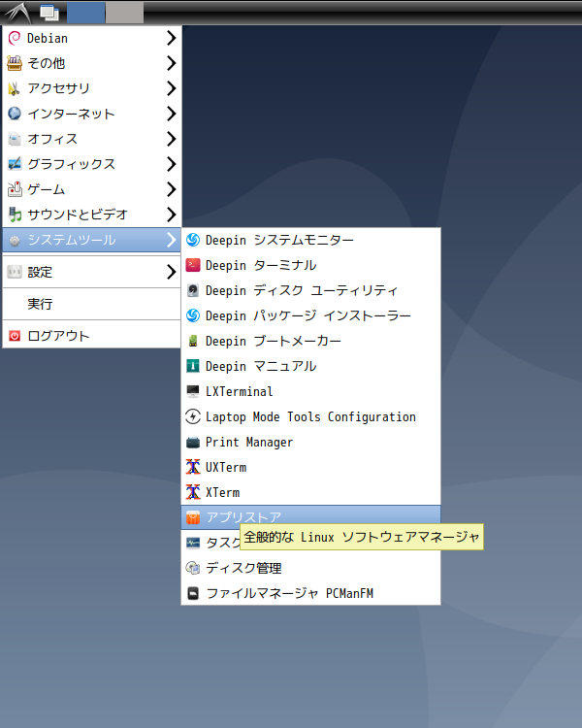Click the Deepin パッケージ インストーラー icon
This screenshot has height=728, width=582.
193,315
